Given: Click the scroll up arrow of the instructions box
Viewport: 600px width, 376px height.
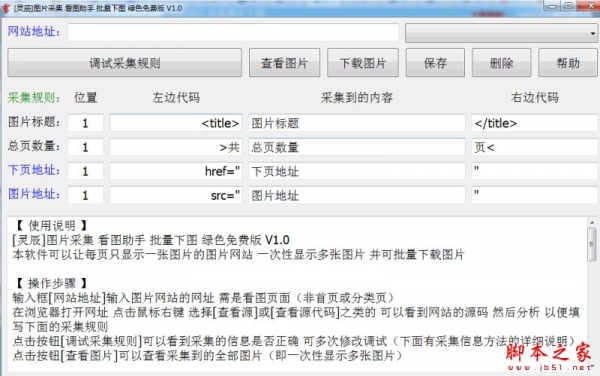Looking at the screenshot, I should point(592,222).
